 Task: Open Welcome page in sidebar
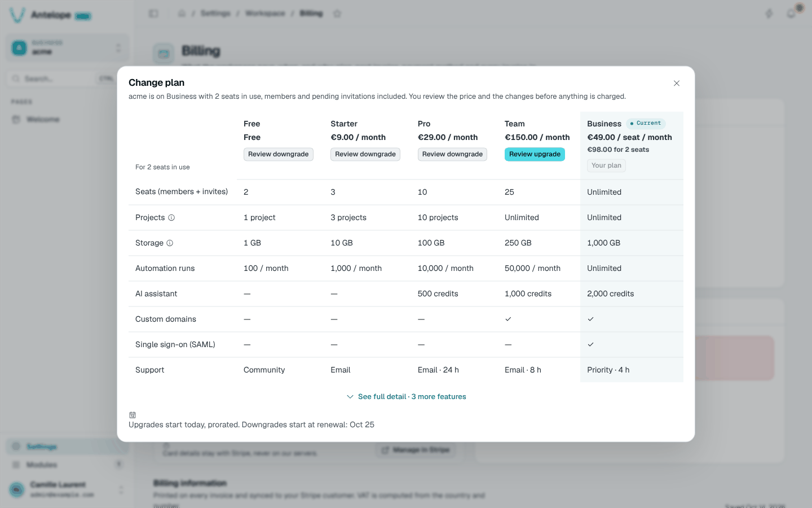(x=68, y=120)
